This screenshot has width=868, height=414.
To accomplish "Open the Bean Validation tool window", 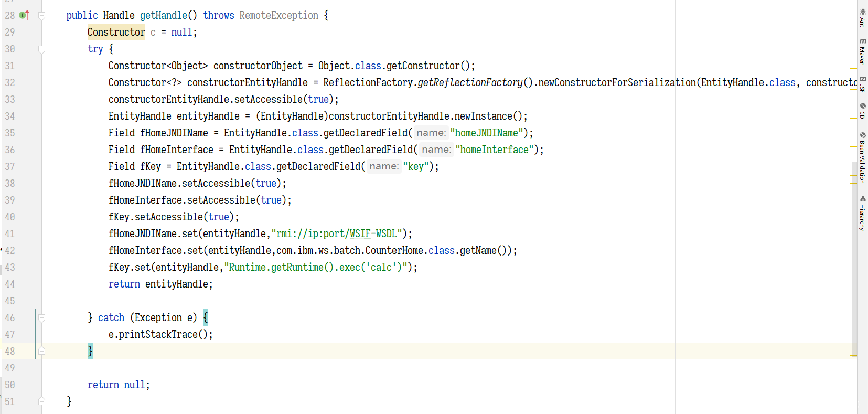I will pos(862,157).
